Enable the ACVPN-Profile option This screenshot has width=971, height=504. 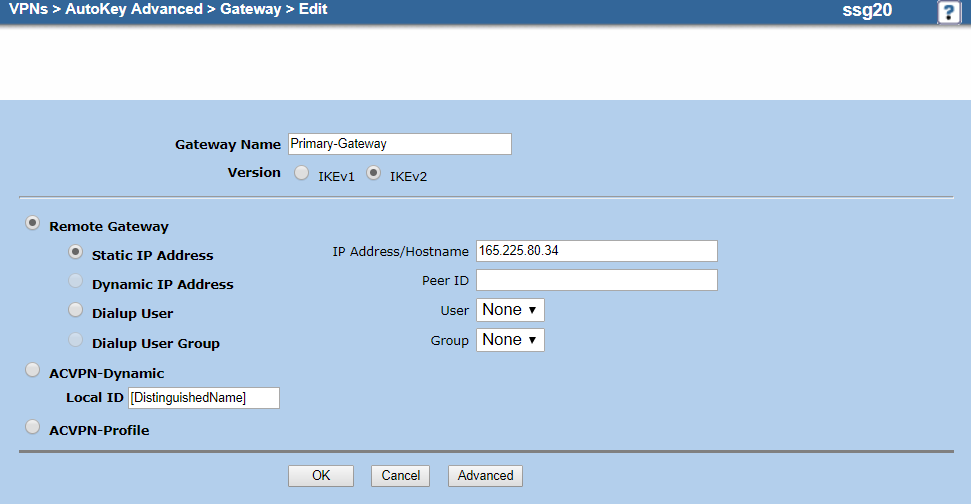[x=33, y=428]
